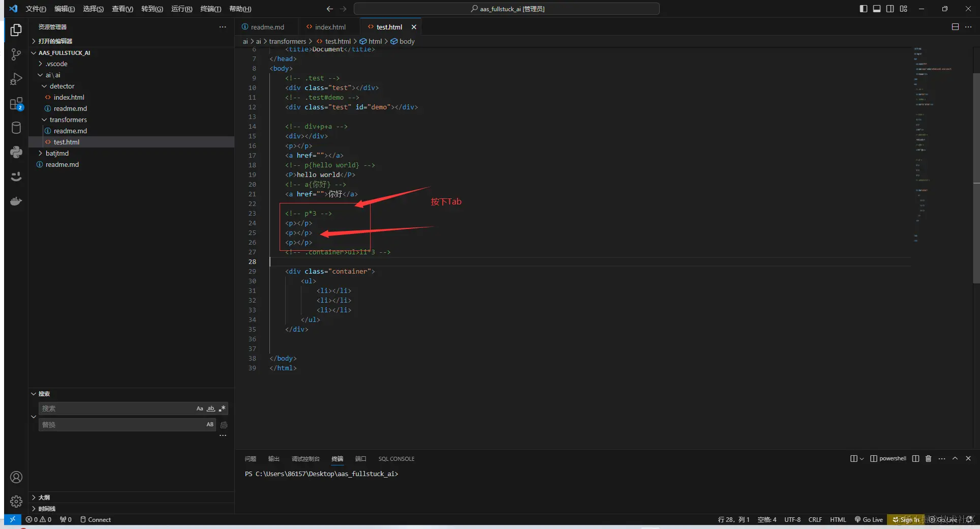Image resolution: width=980 pixels, height=529 pixels.
Task: Click Connect in status bar
Action: pyautogui.click(x=96, y=519)
